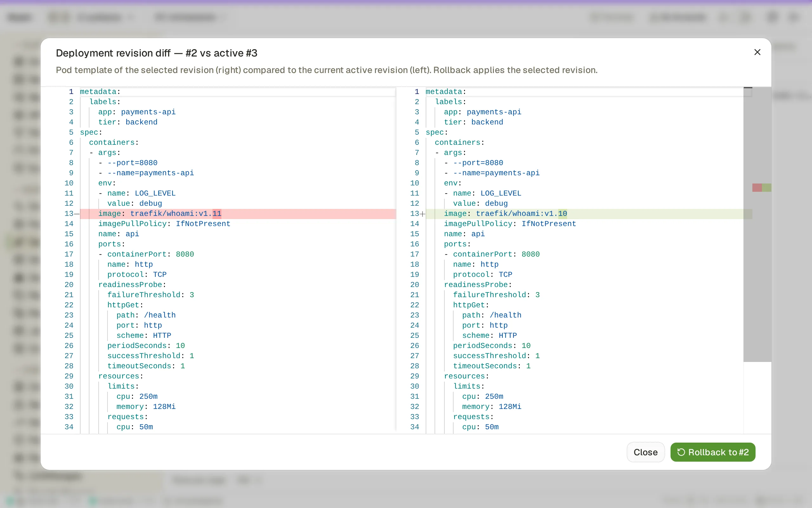
Task: Click 'failureThreshold: 3' in right pane
Action: coord(496,295)
